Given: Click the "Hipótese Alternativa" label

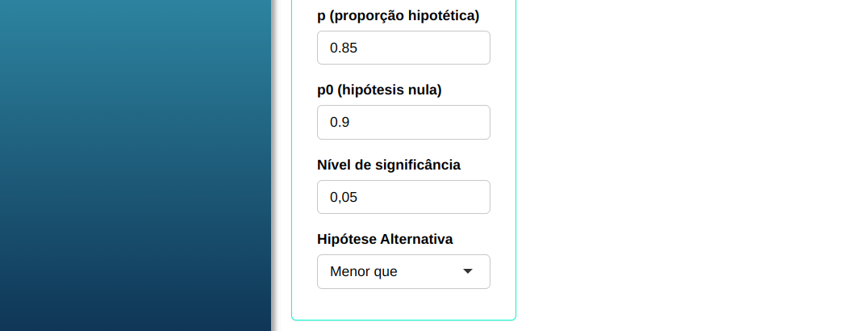Looking at the screenshot, I should (x=385, y=239).
